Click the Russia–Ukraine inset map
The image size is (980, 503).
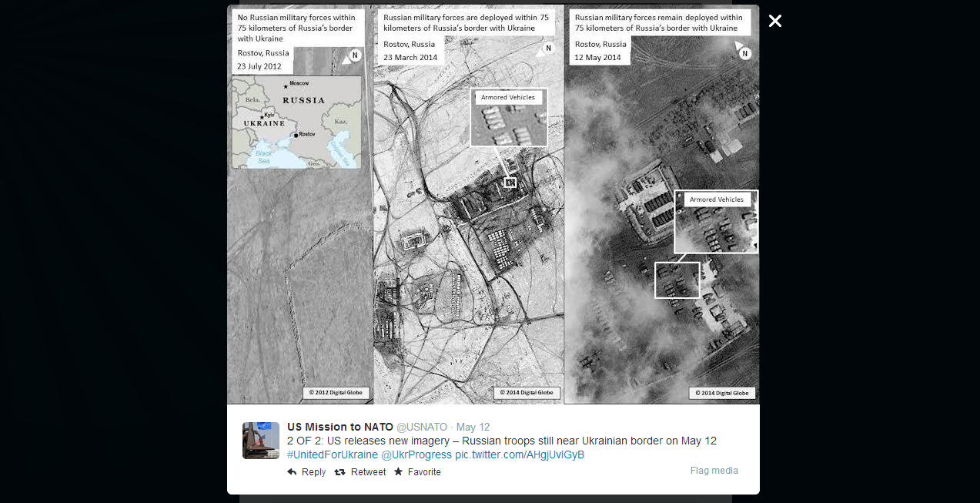coord(296,122)
